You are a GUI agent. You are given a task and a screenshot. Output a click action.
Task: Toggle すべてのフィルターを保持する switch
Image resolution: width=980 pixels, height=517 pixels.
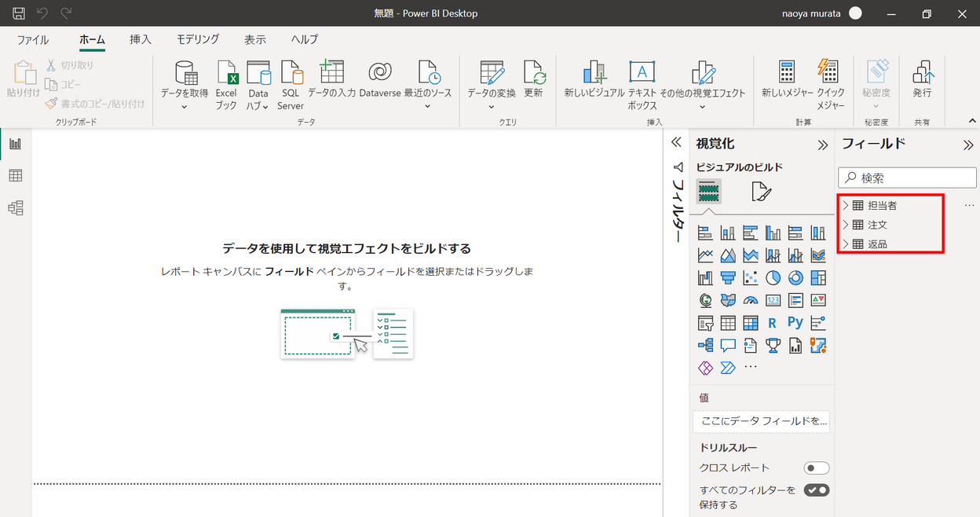pos(817,490)
